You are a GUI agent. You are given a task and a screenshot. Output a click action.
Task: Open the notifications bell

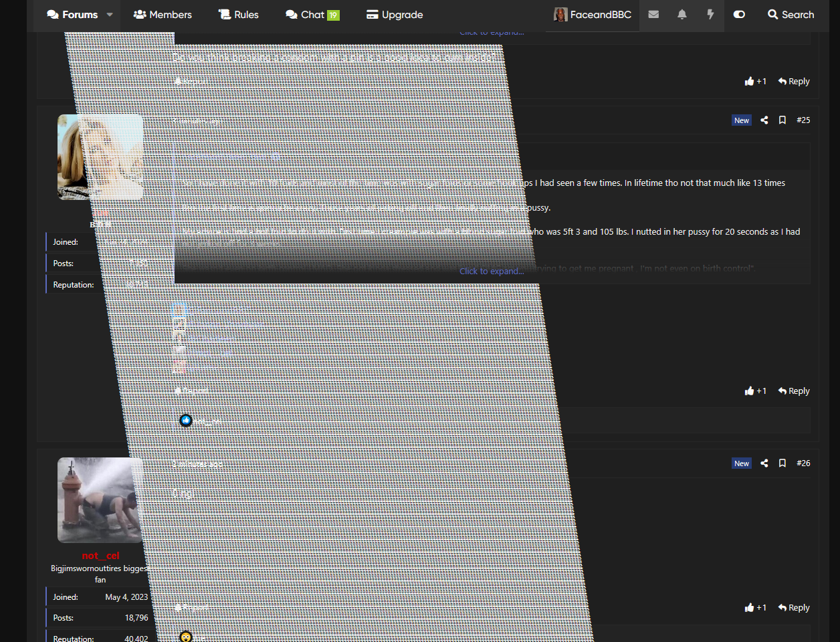pyautogui.click(x=681, y=15)
